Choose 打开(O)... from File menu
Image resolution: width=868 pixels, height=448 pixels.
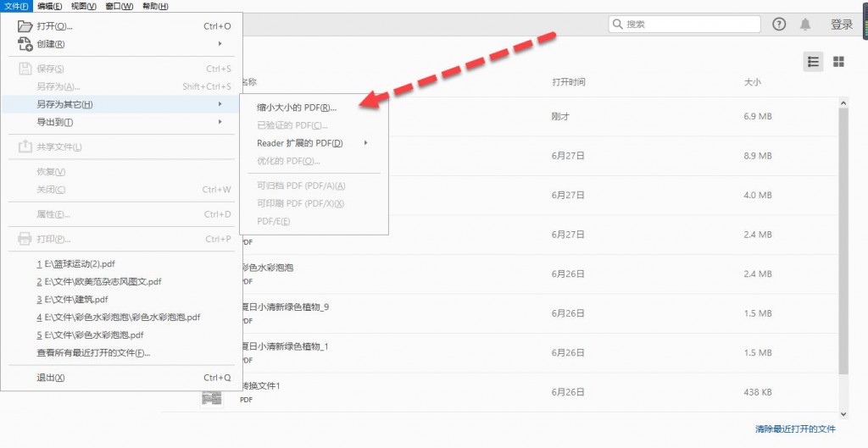click(121, 26)
